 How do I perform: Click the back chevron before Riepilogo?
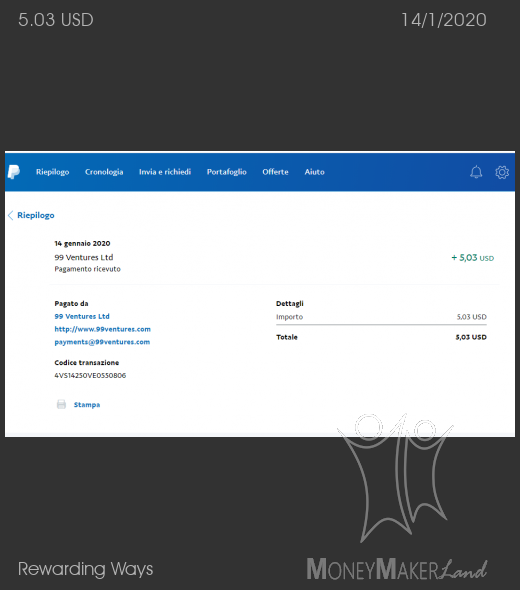11,215
